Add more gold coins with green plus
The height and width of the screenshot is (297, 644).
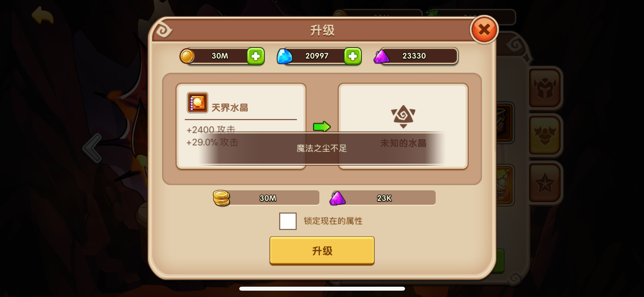coord(255,56)
